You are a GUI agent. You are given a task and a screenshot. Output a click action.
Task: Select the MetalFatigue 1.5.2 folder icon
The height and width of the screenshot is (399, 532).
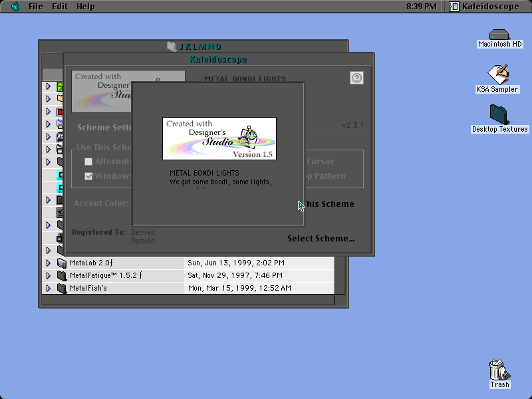62,275
